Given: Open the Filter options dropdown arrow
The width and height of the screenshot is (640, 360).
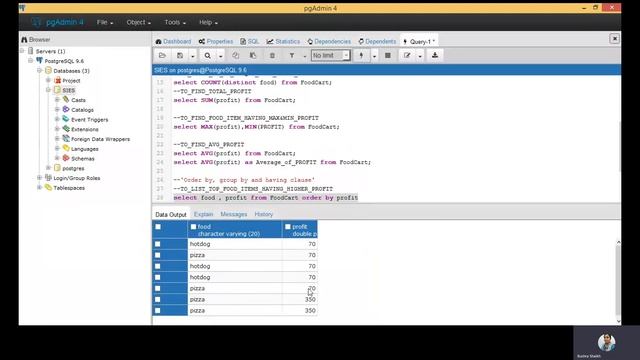Looking at the screenshot, I should [304, 56].
